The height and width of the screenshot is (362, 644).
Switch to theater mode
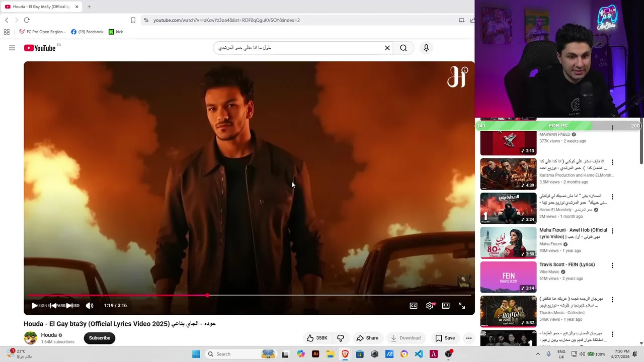[x=446, y=305]
